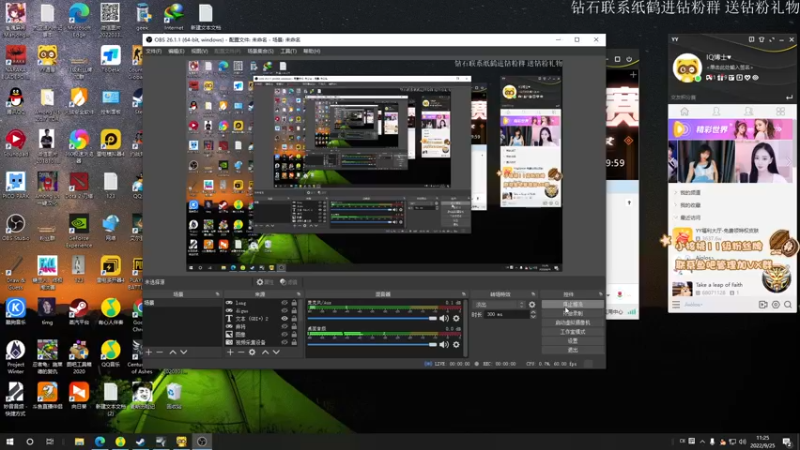The height and width of the screenshot is (450, 800).
Task: Toggle visibility eye for digua source
Action: [285, 310]
